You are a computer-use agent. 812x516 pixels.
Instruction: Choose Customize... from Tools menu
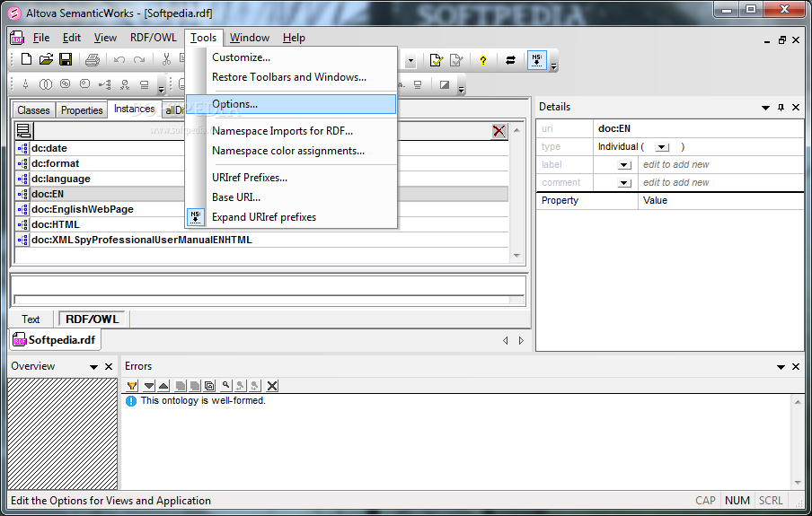pos(291,57)
